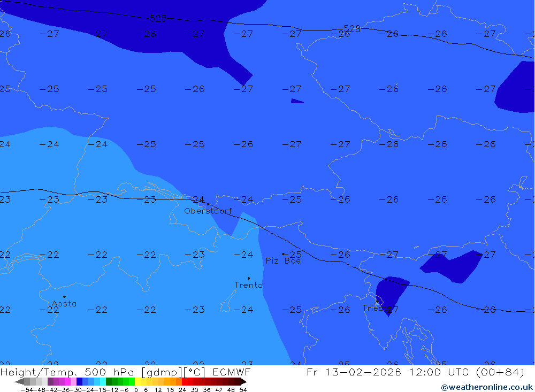The image size is (535, 392).
Task: Click the 54 legend scale label
Action: point(243,390)
